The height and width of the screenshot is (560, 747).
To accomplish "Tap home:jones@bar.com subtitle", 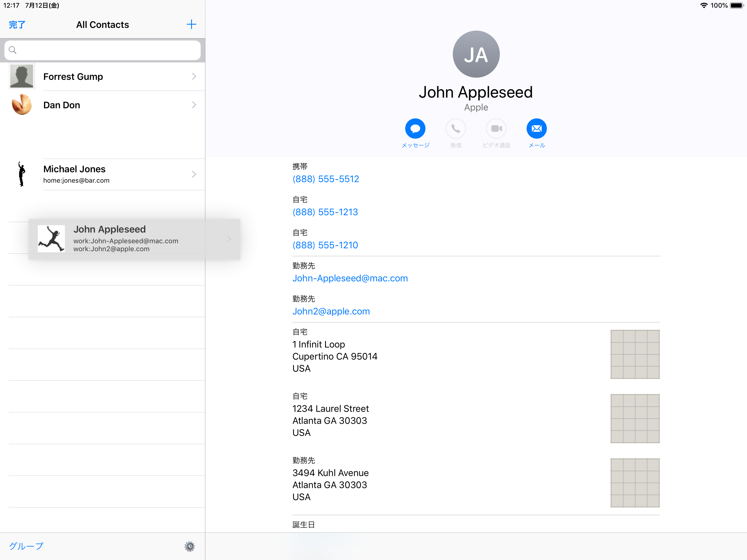I will click(x=76, y=180).
